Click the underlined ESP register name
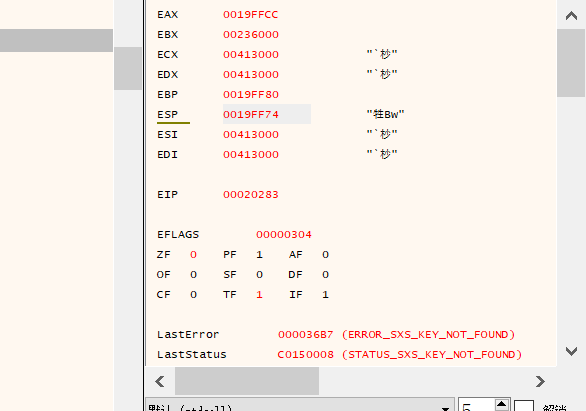This screenshot has height=411, width=586. (x=167, y=115)
